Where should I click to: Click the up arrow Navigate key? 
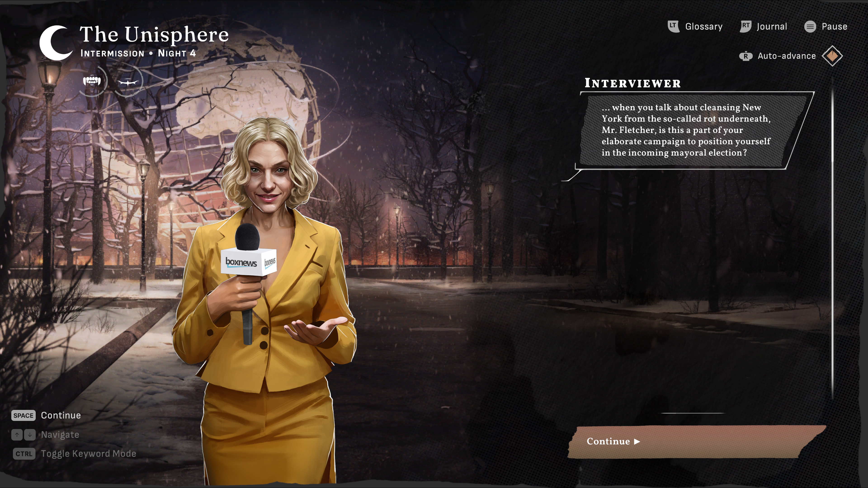(17, 435)
